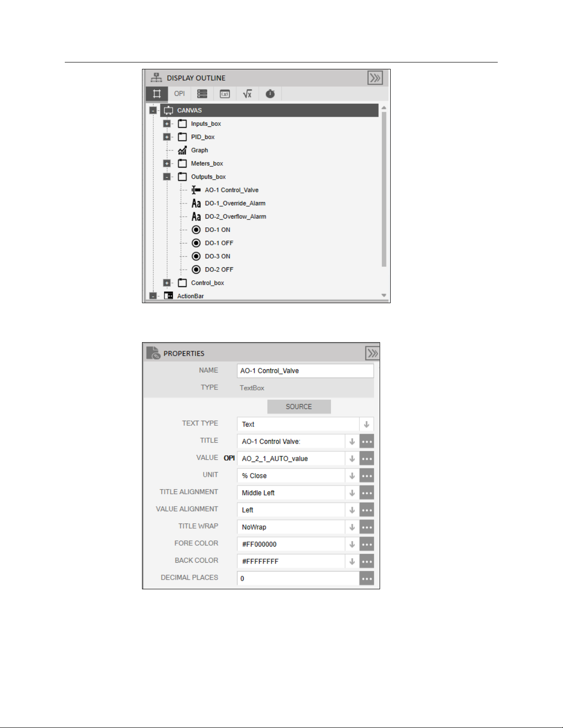Click the VALUE field dropdown arrow

point(352,458)
